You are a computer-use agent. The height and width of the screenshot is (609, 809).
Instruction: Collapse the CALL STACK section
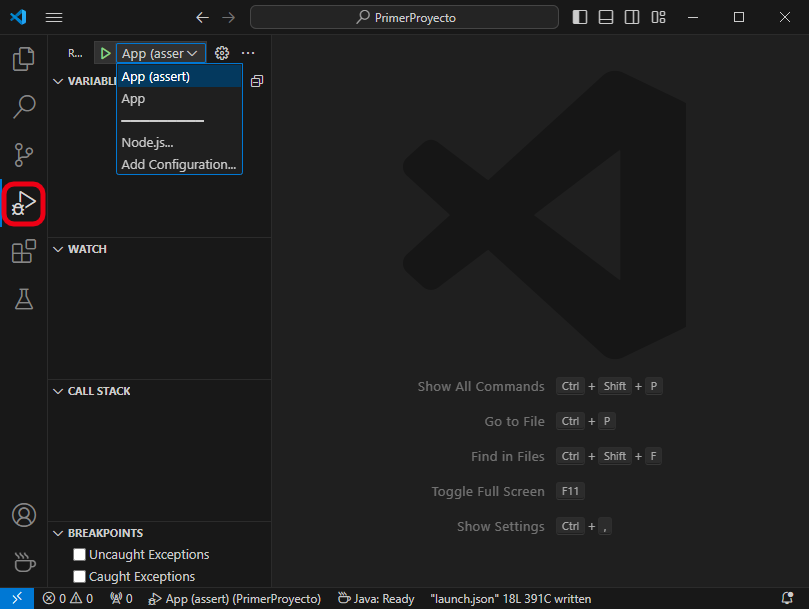click(58, 391)
